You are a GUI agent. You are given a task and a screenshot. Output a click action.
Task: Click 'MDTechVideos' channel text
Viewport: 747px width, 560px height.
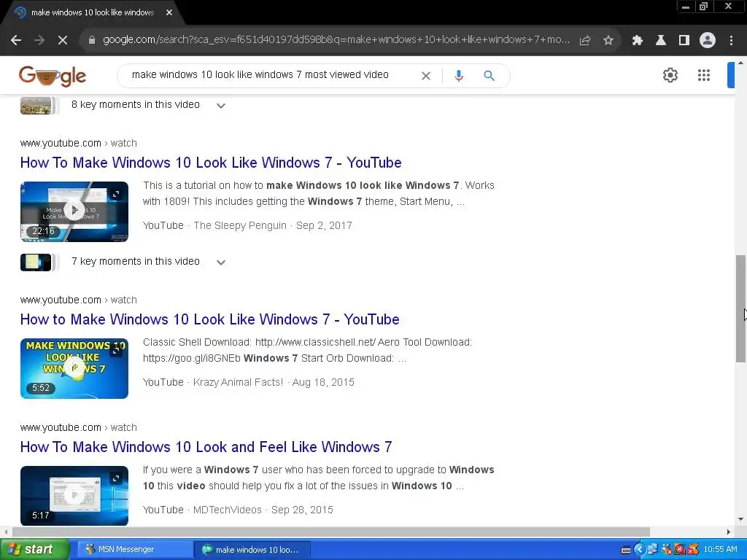click(x=228, y=510)
